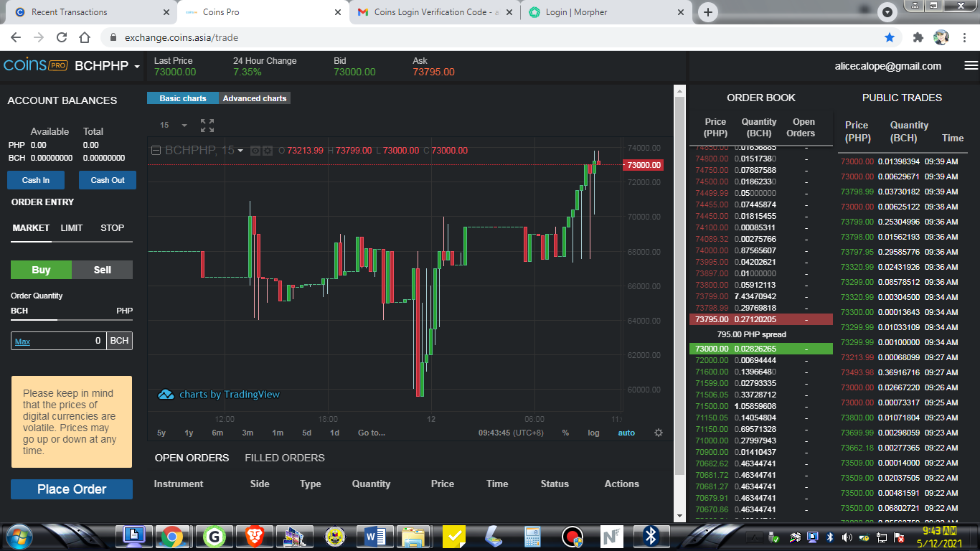Open the green G app in taskbar
This screenshot has width=980, height=551.
click(214, 536)
